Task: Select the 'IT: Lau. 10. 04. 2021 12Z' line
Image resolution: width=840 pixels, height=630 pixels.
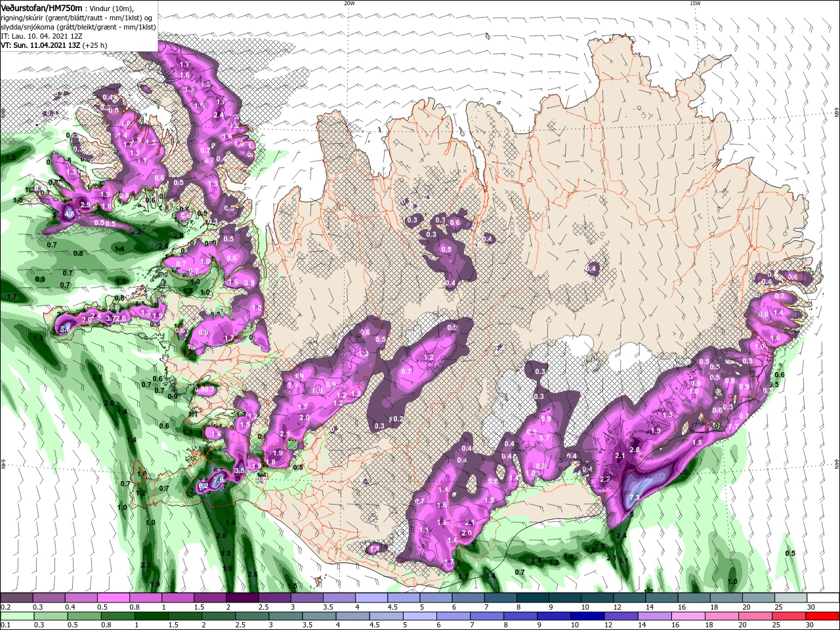Action: (x=43, y=36)
